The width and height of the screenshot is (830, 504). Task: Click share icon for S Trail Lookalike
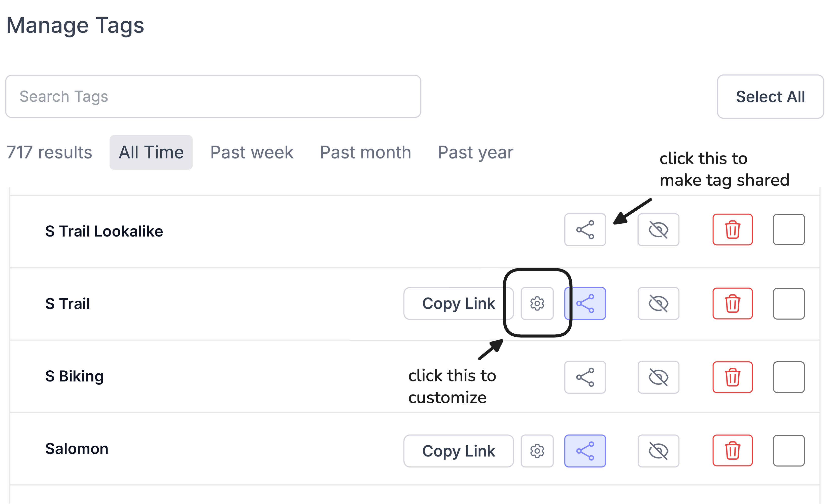[x=585, y=230]
